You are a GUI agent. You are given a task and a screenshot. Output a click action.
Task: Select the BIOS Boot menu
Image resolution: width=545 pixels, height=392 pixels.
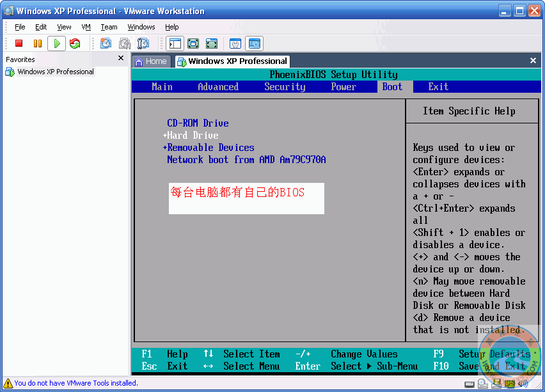pos(395,87)
